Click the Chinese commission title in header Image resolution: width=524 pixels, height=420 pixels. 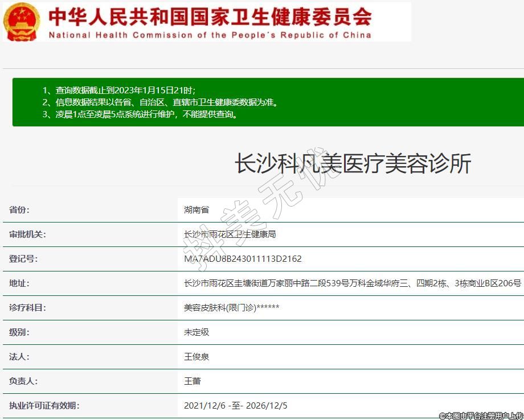pyautogui.click(x=210, y=16)
